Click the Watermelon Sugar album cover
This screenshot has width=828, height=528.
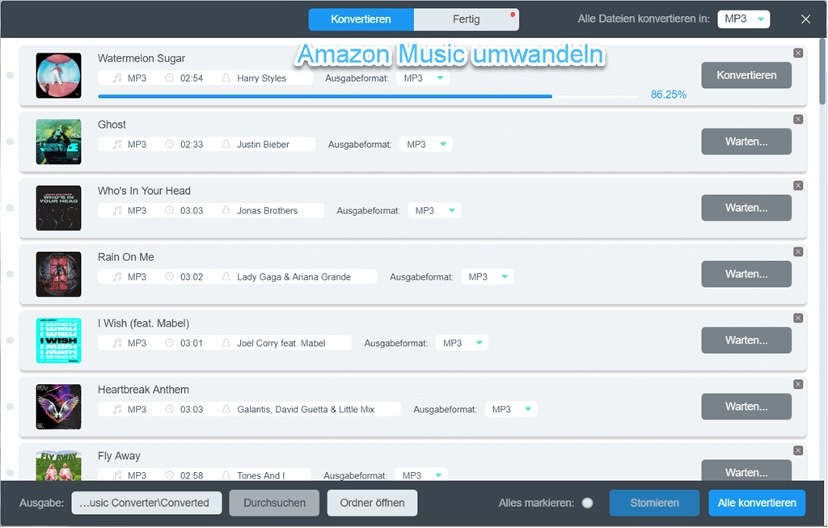point(59,76)
